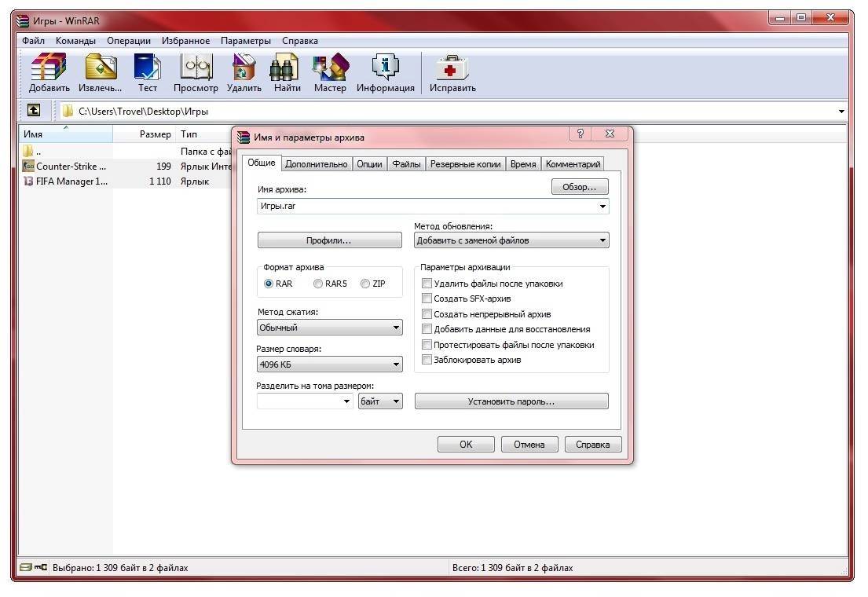Click the Профили... button
This screenshot has height=597, width=868.
[329, 240]
